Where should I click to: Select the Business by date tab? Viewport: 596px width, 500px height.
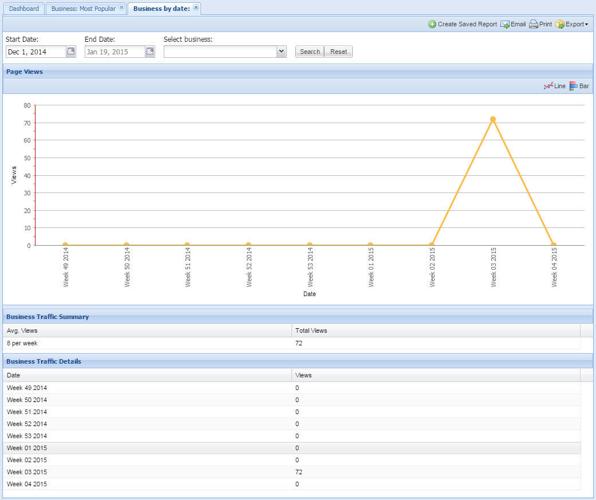[162, 8]
